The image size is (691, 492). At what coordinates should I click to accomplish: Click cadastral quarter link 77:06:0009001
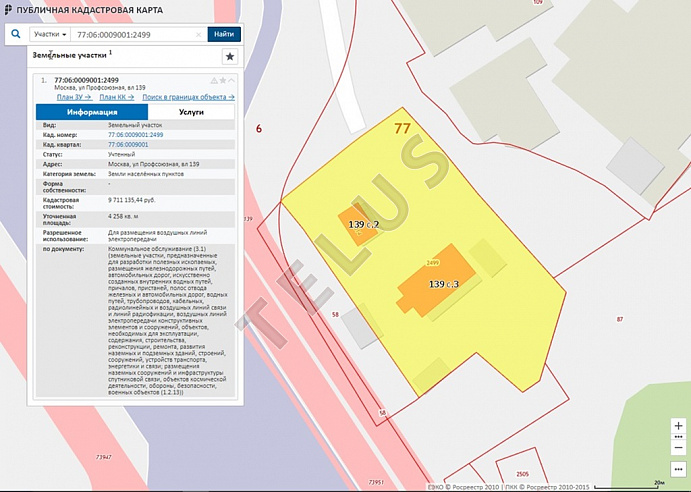(128, 145)
